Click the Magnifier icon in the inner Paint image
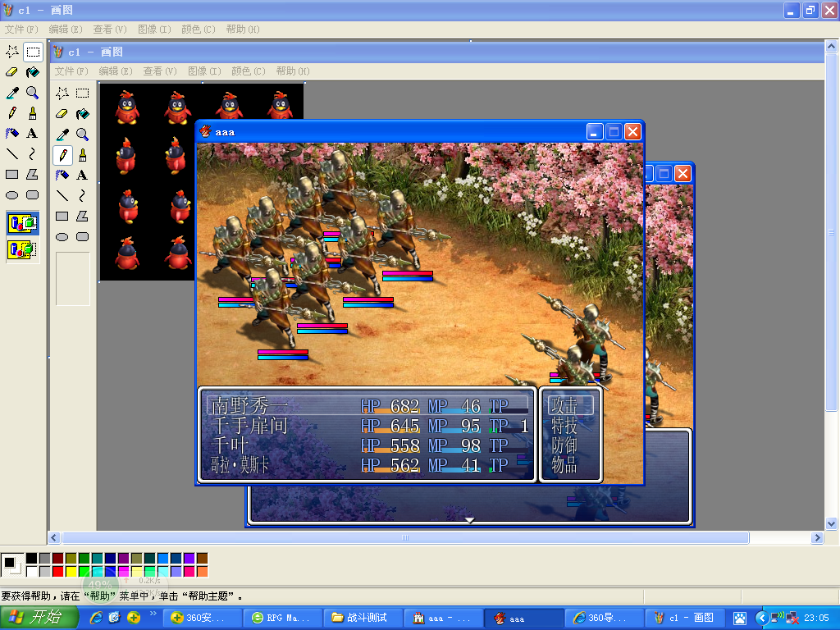This screenshot has width=840, height=630. point(83,135)
